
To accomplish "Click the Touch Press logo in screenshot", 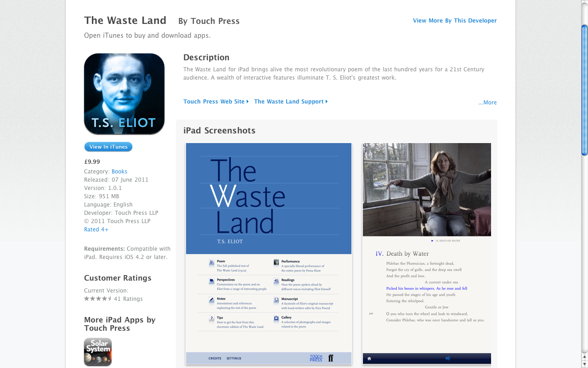I will coord(316,358).
